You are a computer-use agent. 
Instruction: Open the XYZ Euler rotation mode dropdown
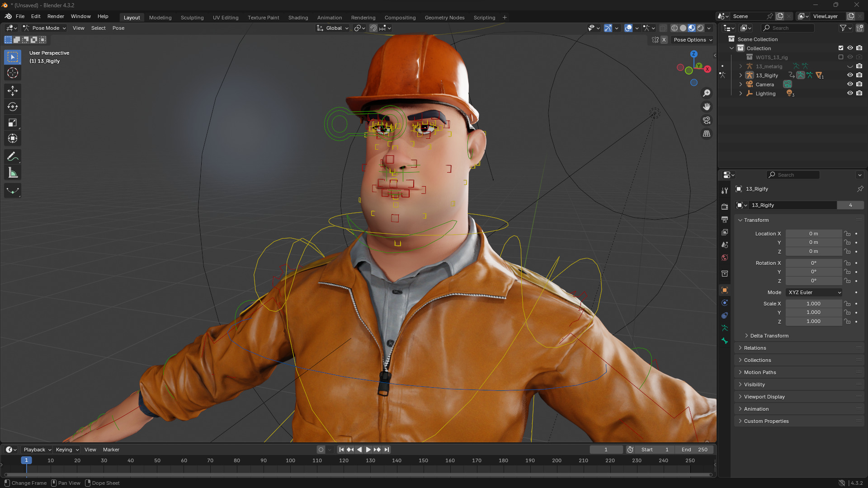(x=814, y=292)
